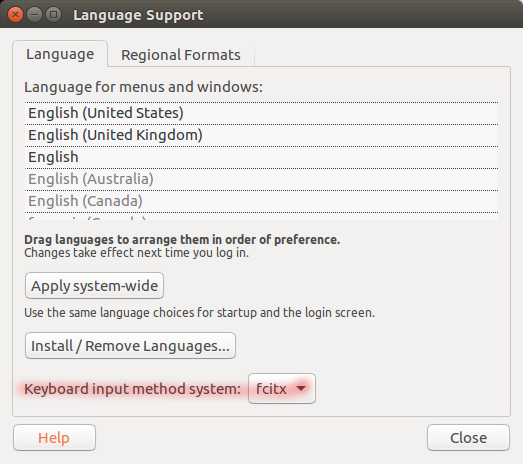The height and width of the screenshot is (464, 523).
Task: Select English (United States) in the list
Action: (262, 113)
